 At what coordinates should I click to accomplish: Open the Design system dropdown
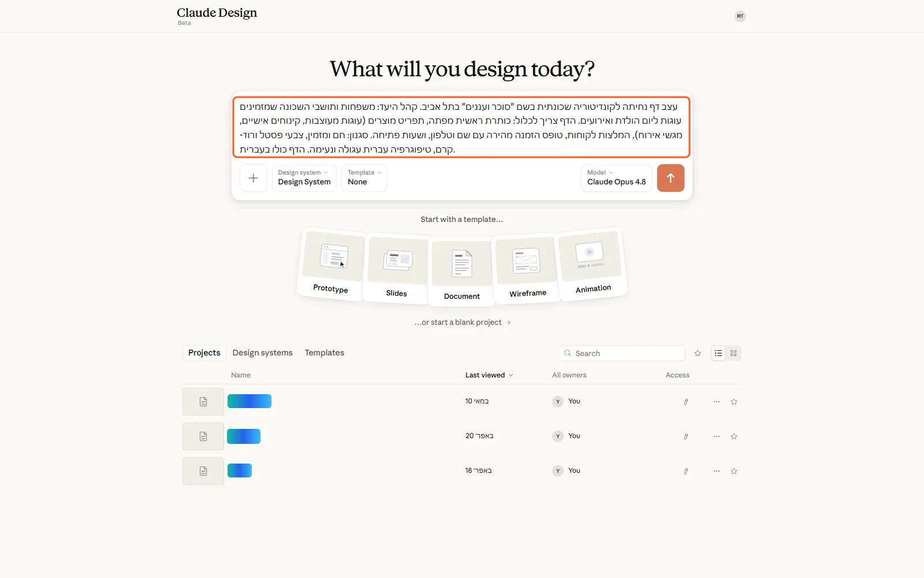(304, 178)
